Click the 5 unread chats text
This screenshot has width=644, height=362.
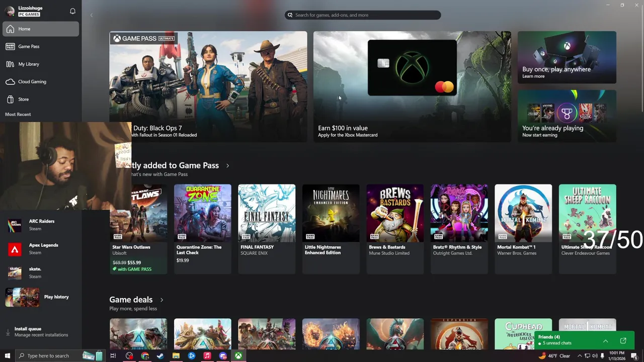(x=557, y=343)
